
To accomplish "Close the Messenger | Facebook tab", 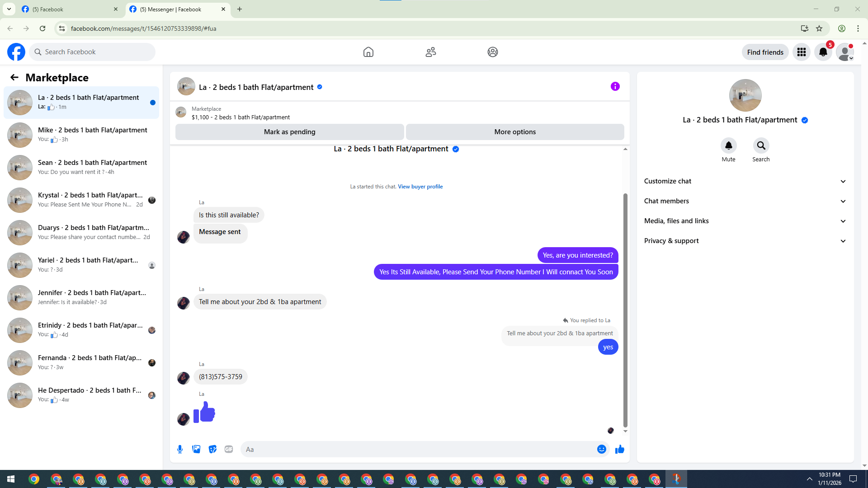I will (x=223, y=9).
